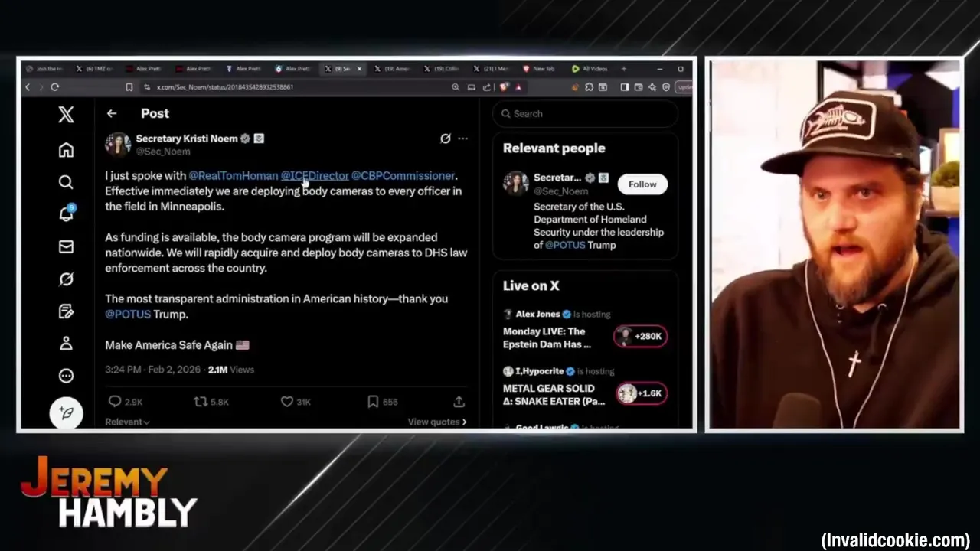
Task: Switch to the Join the... first tab
Action: click(45, 69)
